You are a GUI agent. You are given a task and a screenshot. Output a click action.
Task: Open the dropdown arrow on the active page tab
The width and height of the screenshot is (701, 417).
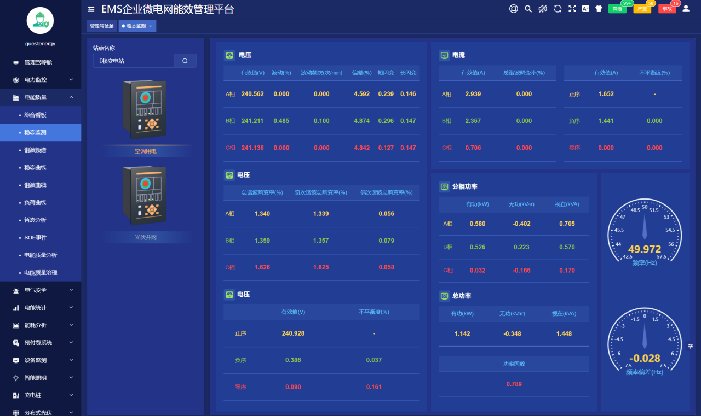[152, 27]
